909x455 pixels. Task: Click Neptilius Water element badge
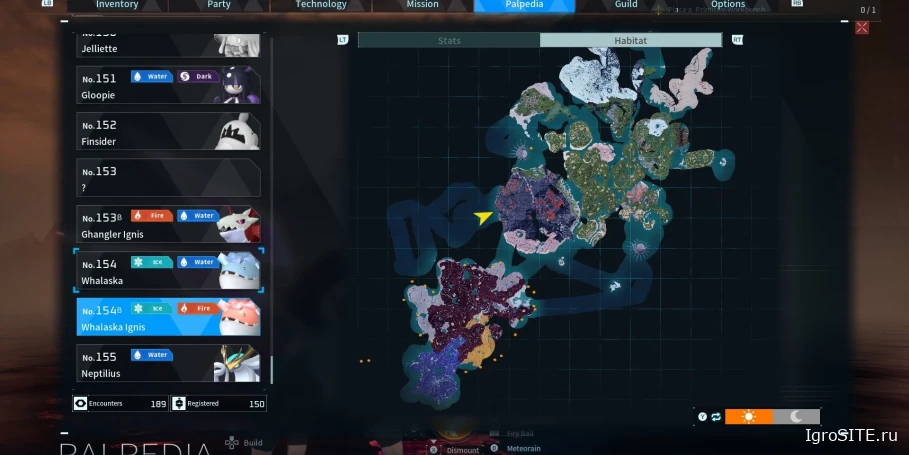[x=152, y=355]
